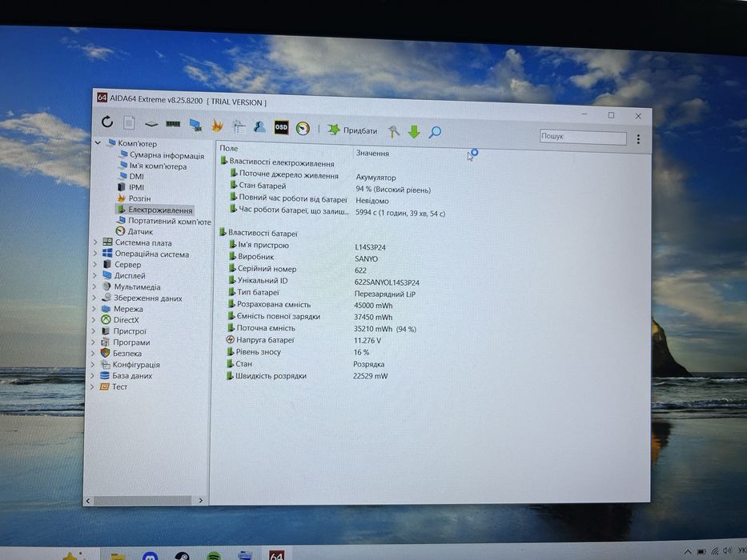Click the value "5994 с (1 годин, 39 хв, 54 с)"
The width and height of the screenshot is (747, 560).
coord(400,214)
